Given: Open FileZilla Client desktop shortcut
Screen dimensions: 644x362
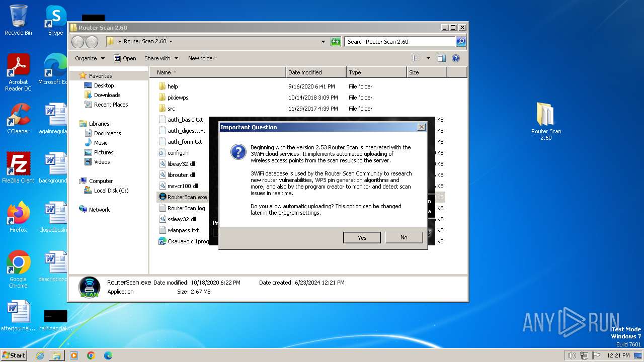Looking at the screenshot, I should tap(18, 168).
